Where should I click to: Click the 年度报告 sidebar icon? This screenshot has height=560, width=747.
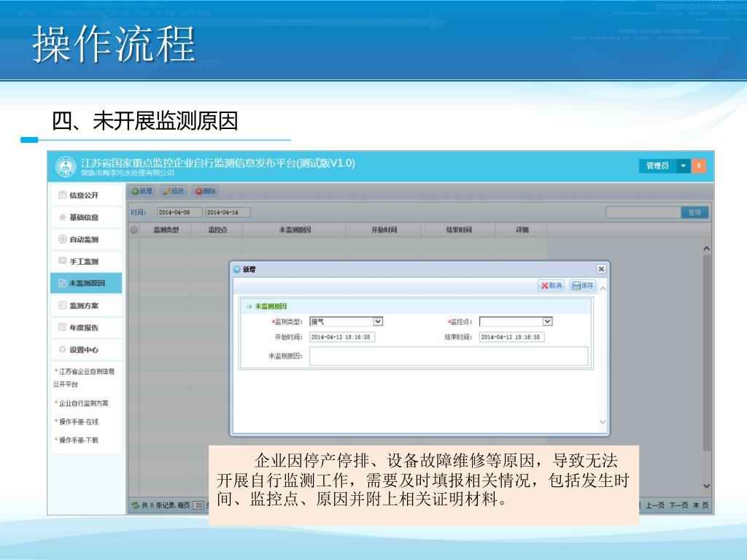[x=62, y=327]
